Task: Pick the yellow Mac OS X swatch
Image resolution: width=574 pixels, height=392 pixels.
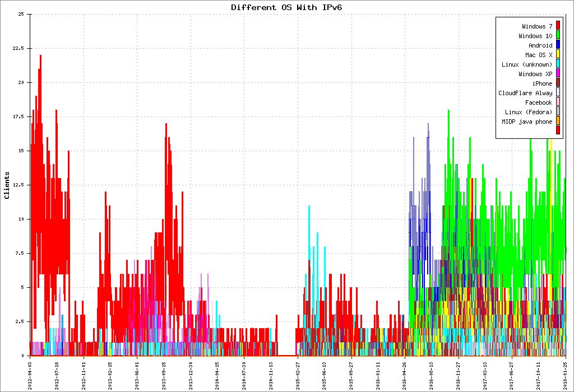Action: click(x=558, y=55)
